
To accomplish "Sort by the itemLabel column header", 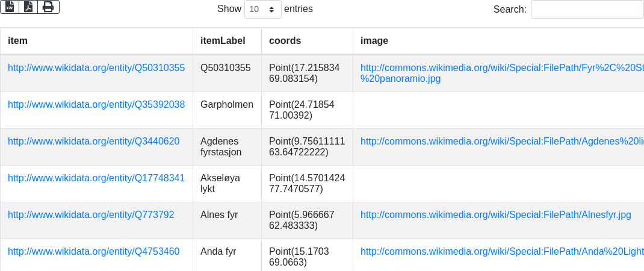I will [227, 41].
